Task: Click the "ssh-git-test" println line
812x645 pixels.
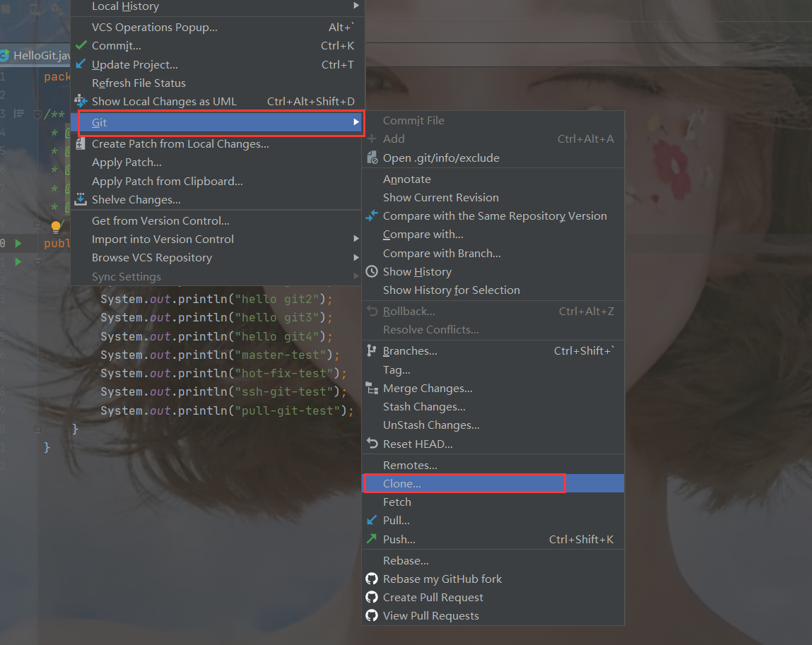Action: click(224, 392)
